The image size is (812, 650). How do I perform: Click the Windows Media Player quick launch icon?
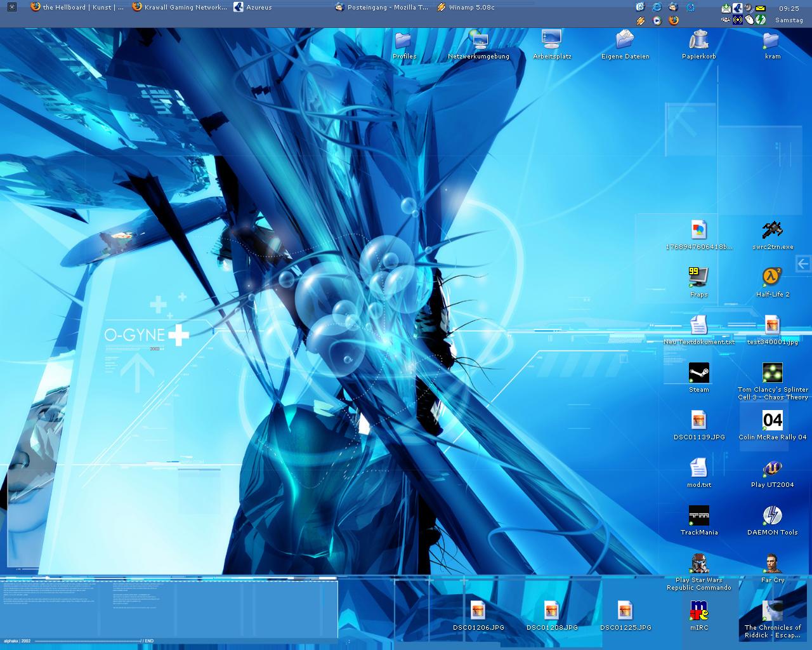[x=657, y=20]
